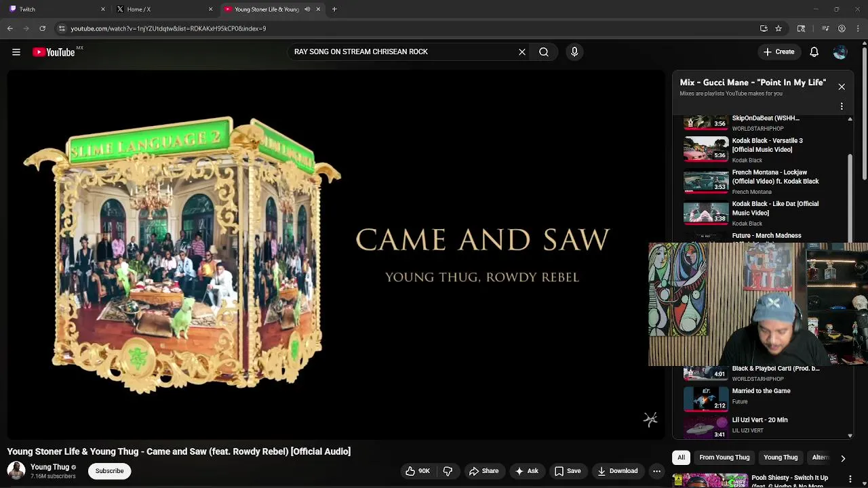
Task: Open a new browser tab
Action: click(334, 9)
